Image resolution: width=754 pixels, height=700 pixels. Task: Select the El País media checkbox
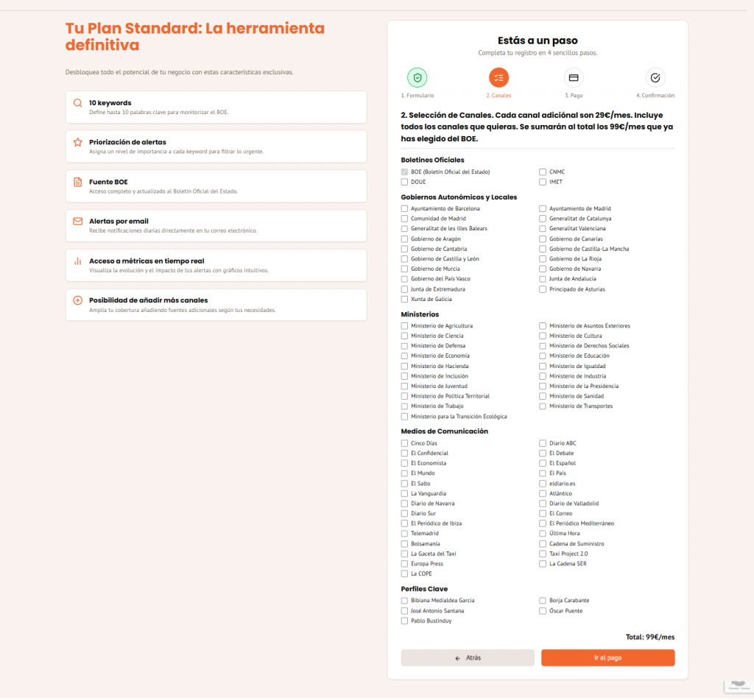tap(543, 473)
